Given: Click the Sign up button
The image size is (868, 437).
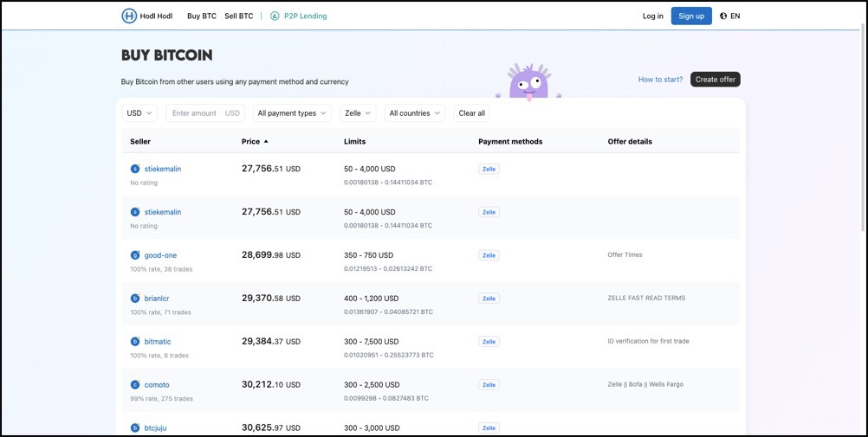Looking at the screenshot, I should point(691,16).
